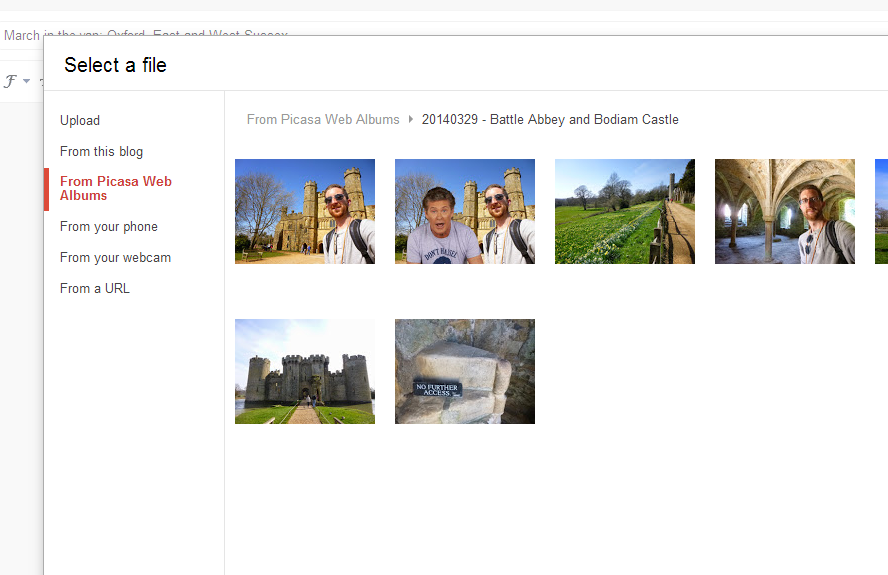The width and height of the screenshot is (888, 575).
Task: Select From Picasa Web Albums source
Action: tap(116, 188)
